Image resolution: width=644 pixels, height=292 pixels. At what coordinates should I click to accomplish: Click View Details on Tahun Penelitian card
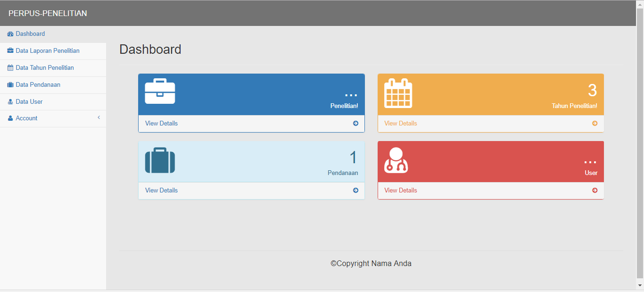coord(400,124)
